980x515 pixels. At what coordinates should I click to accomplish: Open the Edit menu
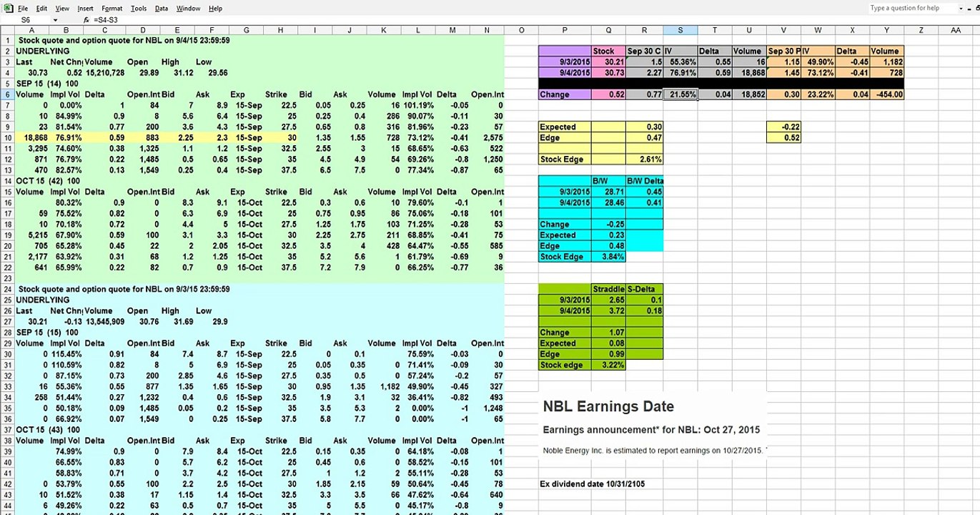click(41, 9)
